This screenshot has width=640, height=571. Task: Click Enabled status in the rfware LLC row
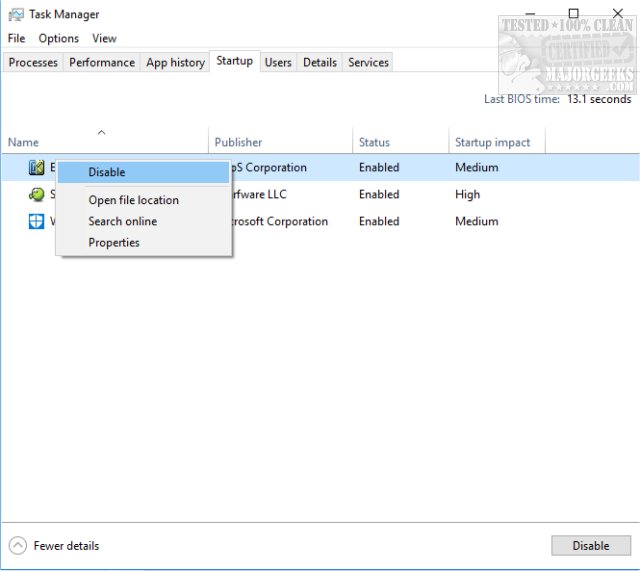pos(379,194)
